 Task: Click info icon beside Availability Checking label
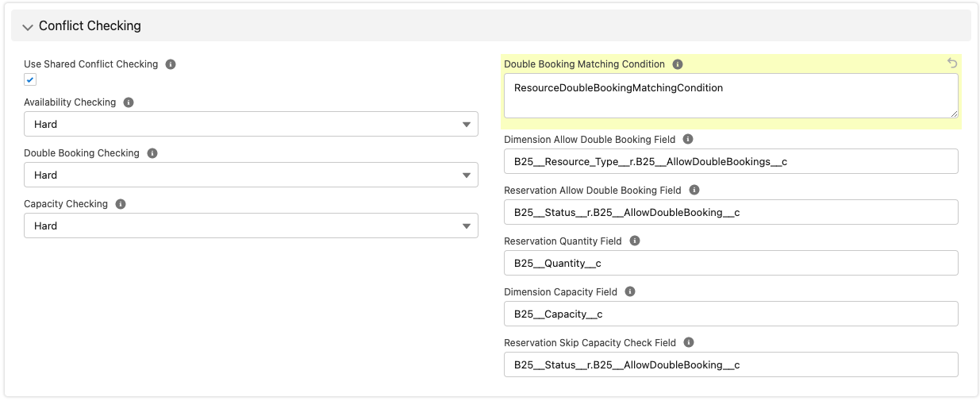point(129,102)
